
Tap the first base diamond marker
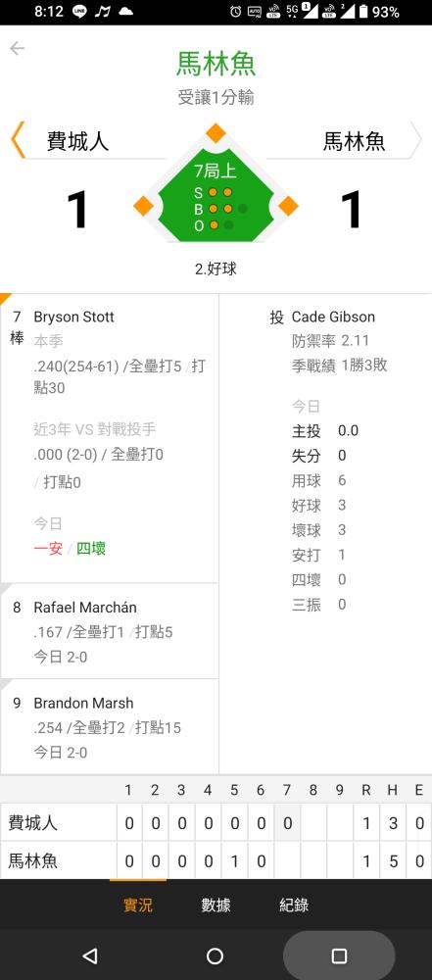[x=288, y=206]
